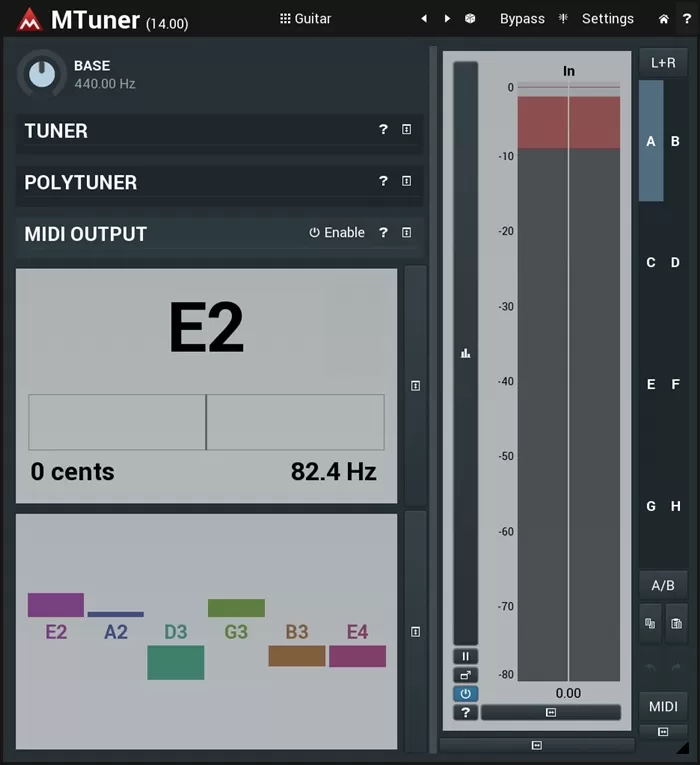Image resolution: width=700 pixels, height=765 pixels.
Task: Select preset slot D
Action: (x=675, y=262)
